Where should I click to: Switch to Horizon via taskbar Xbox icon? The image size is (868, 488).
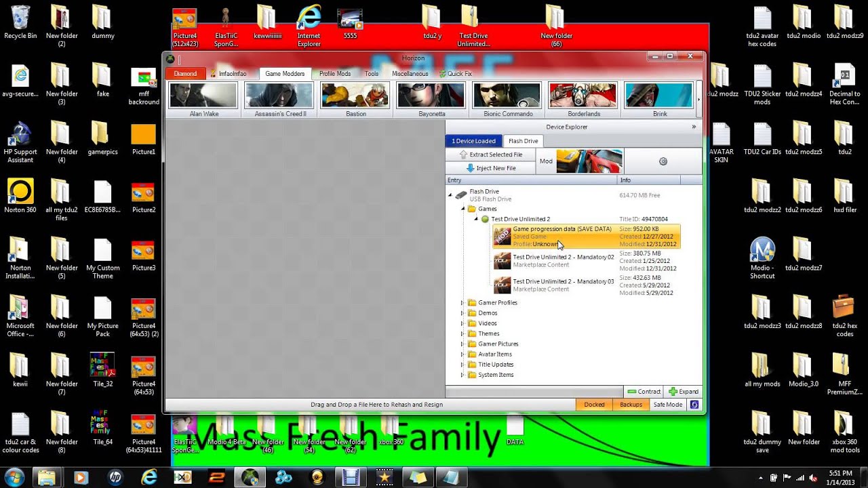pyautogui.click(x=249, y=477)
